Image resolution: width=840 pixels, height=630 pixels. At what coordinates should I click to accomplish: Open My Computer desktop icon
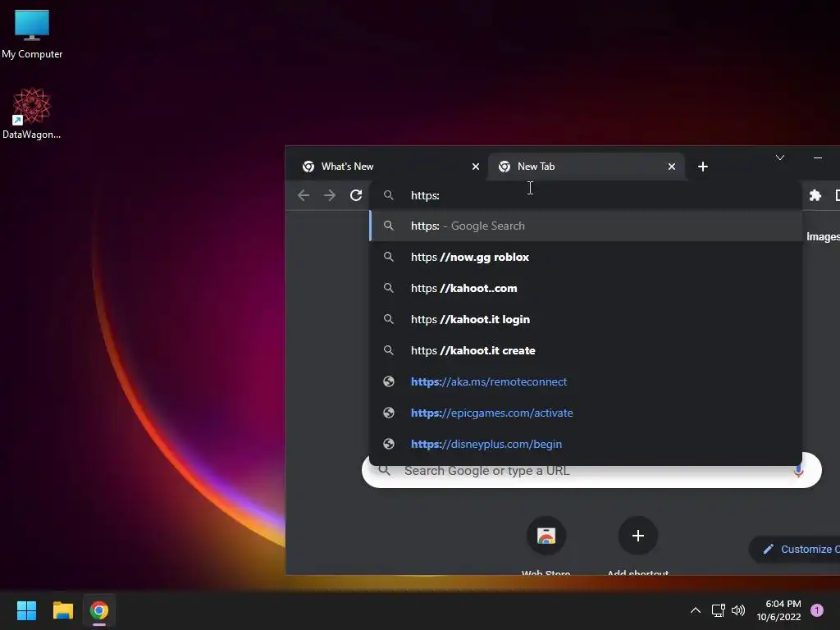click(32, 33)
